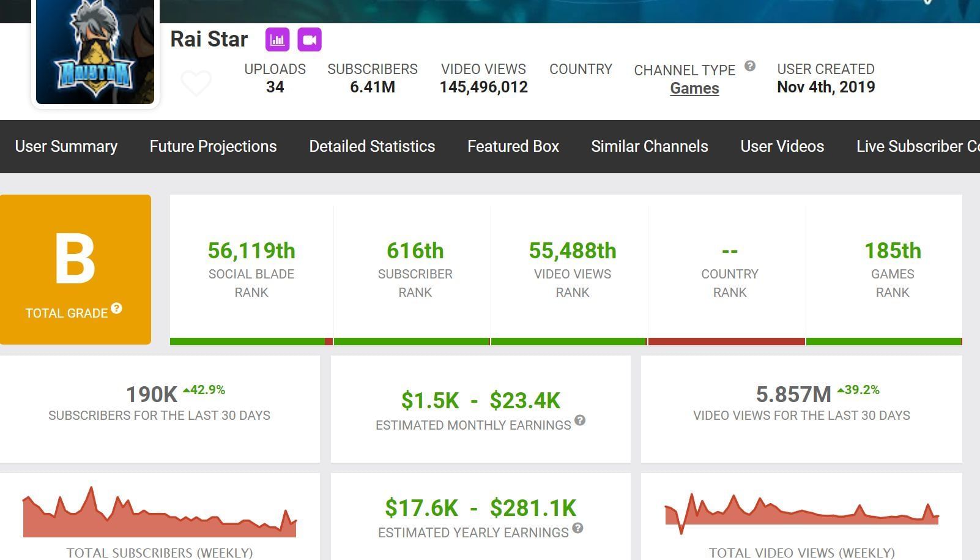Open the User Videos tab

(782, 146)
